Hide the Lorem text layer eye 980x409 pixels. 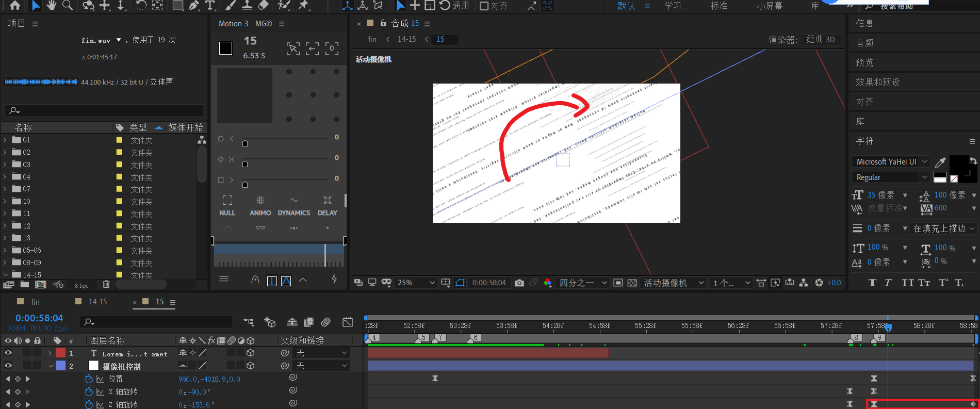pyautogui.click(x=8, y=353)
